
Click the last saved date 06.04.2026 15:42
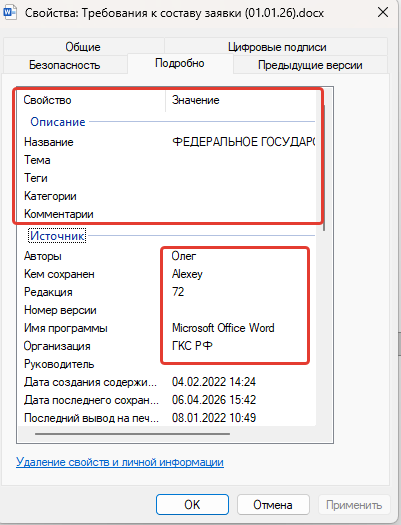point(214,400)
